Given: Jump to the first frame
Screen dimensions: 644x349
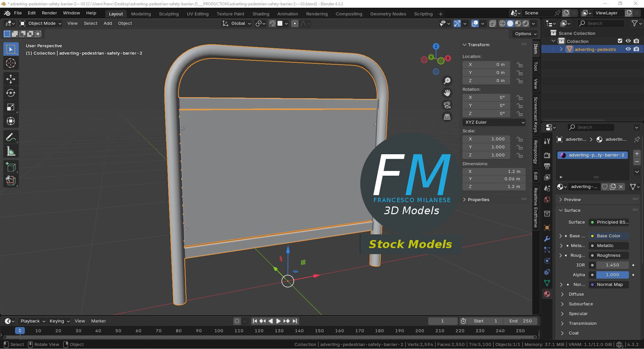Looking at the screenshot, I should (255, 321).
